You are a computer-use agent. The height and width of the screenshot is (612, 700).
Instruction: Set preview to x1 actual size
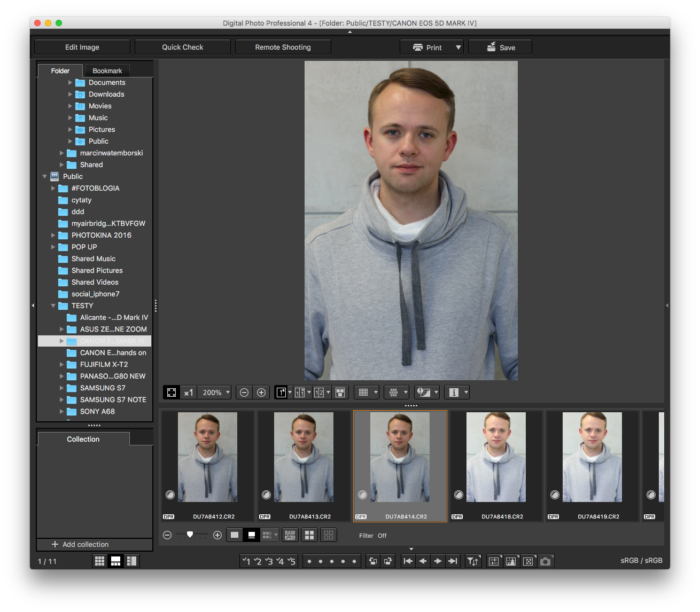188,393
